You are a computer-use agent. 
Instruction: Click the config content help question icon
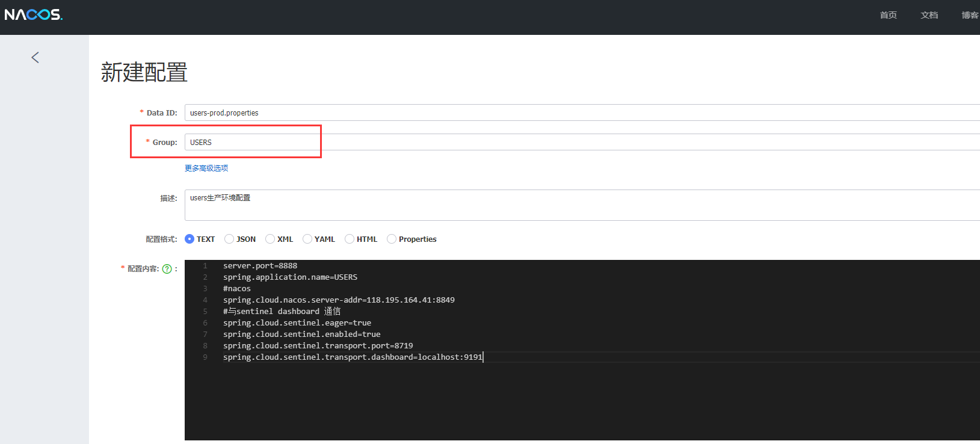167,269
